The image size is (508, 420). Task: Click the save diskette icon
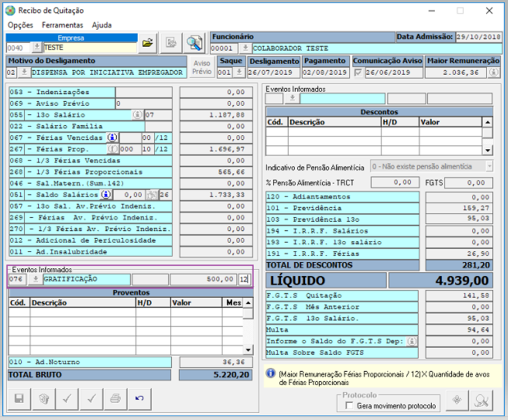[x=19, y=399]
